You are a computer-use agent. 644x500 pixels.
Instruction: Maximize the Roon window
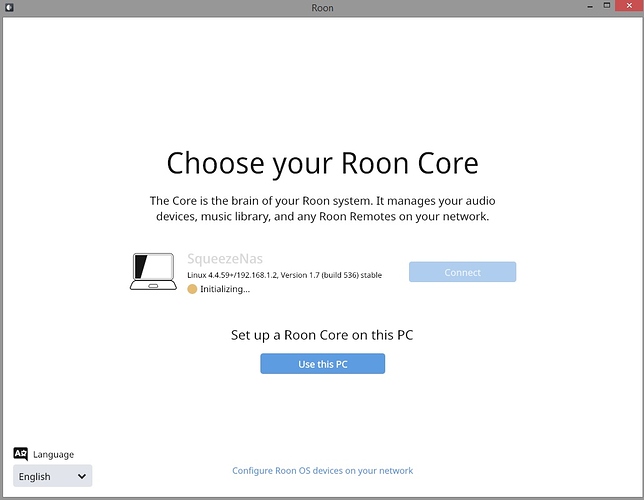click(x=607, y=6)
